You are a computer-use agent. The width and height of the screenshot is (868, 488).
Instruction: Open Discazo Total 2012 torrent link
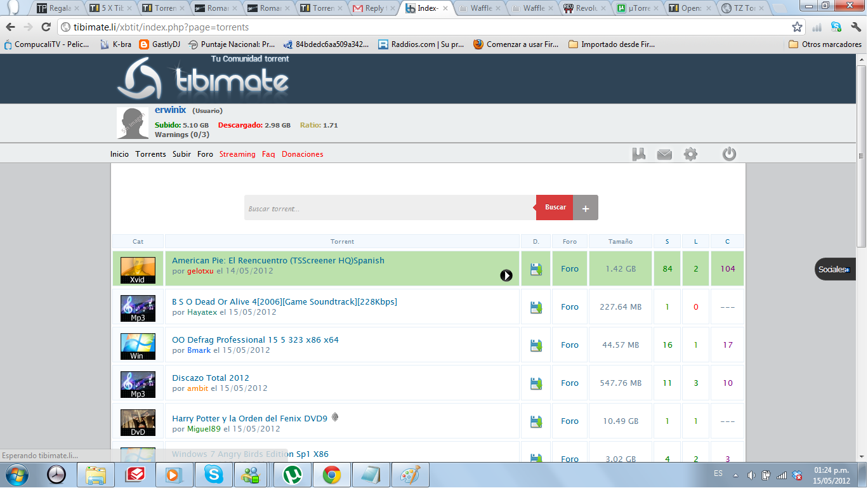[x=211, y=378]
